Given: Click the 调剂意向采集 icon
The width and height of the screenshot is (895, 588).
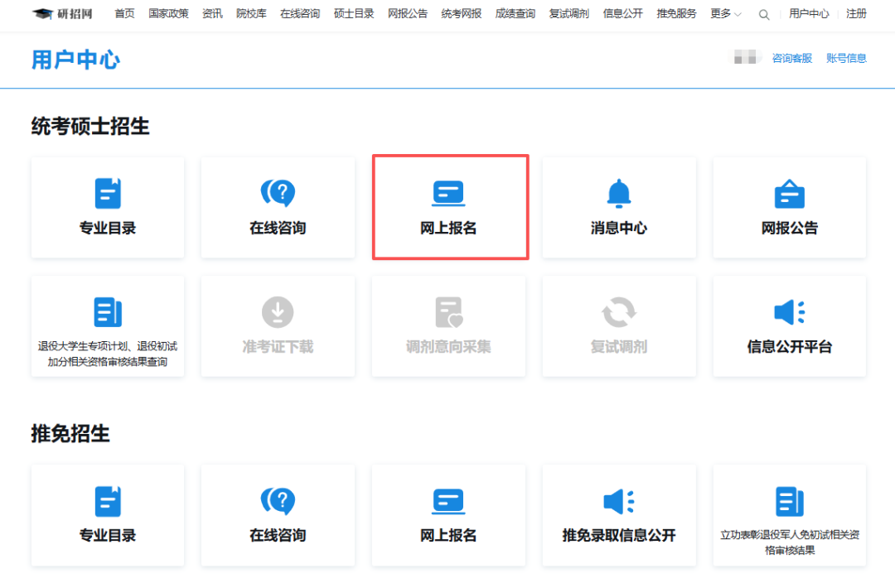Looking at the screenshot, I should tap(448, 312).
